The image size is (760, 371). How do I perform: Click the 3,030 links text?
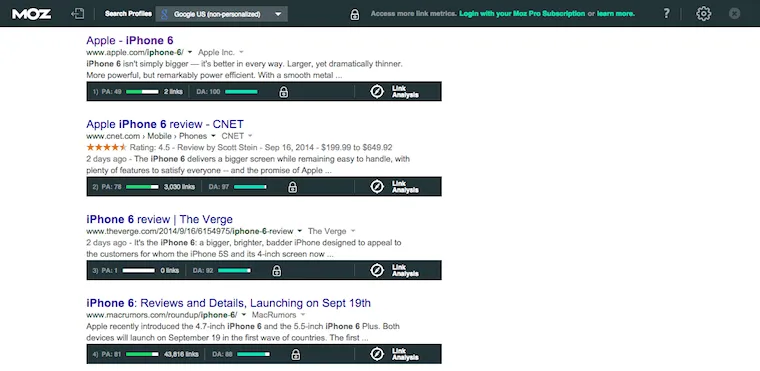(x=179, y=187)
